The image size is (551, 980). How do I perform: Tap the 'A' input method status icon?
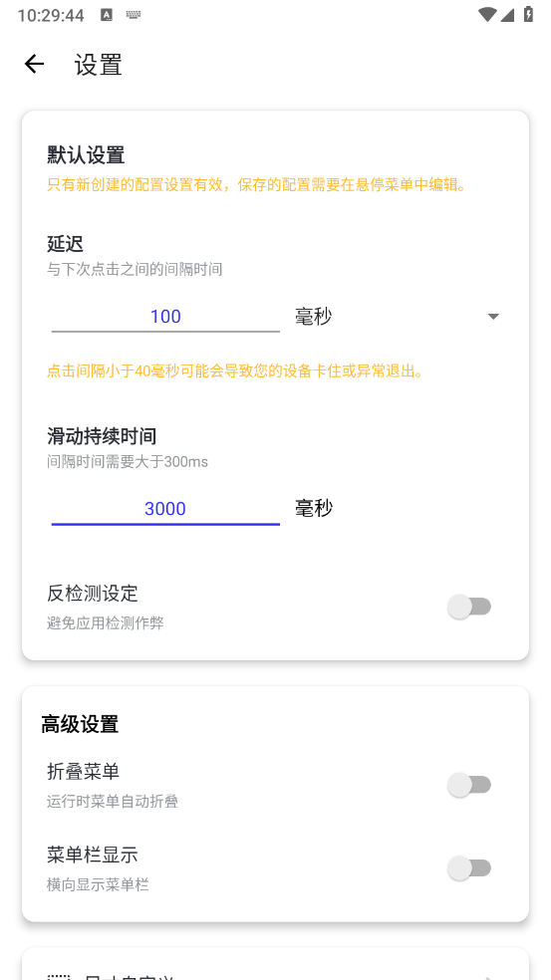[107, 15]
